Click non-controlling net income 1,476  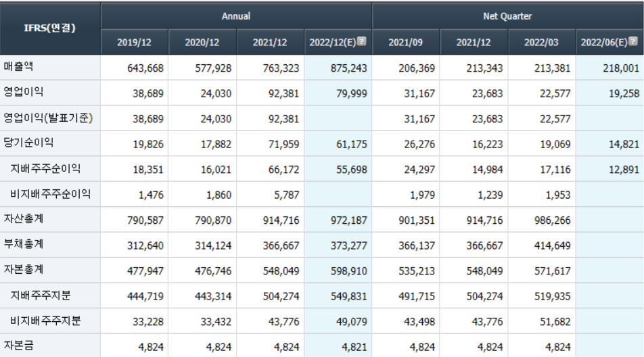151,195
